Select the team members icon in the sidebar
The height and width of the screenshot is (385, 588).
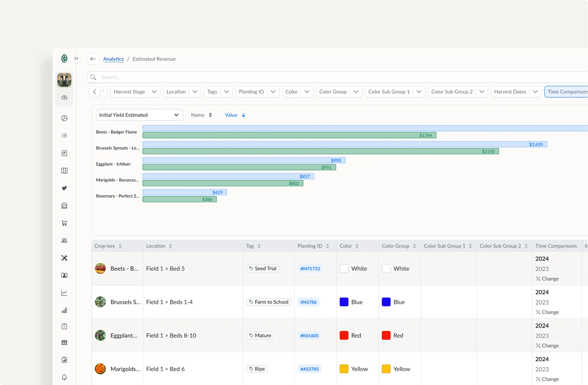point(64,240)
